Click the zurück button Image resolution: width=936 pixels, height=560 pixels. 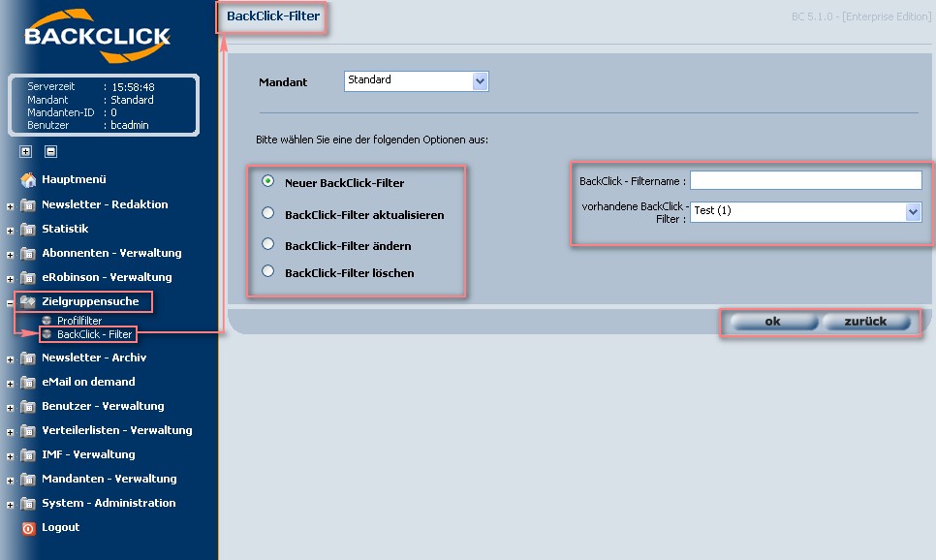pyautogui.click(x=866, y=322)
